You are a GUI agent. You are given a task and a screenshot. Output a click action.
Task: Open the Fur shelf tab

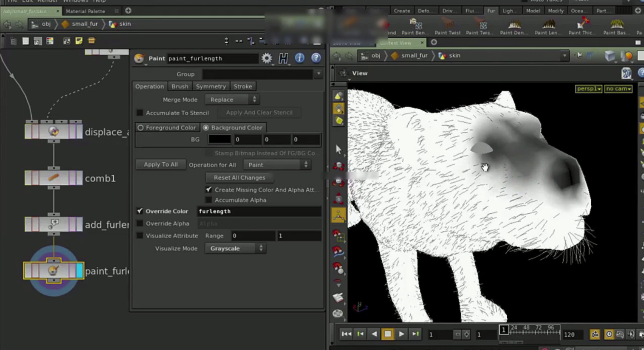click(x=491, y=11)
